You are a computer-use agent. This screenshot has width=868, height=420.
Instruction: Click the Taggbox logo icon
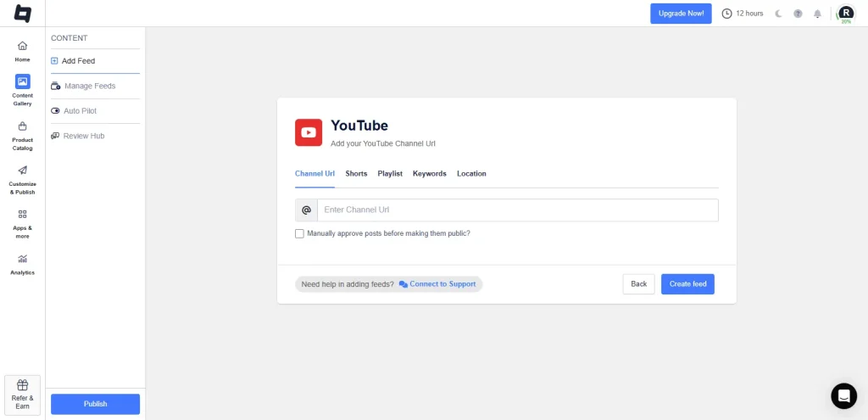click(23, 14)
